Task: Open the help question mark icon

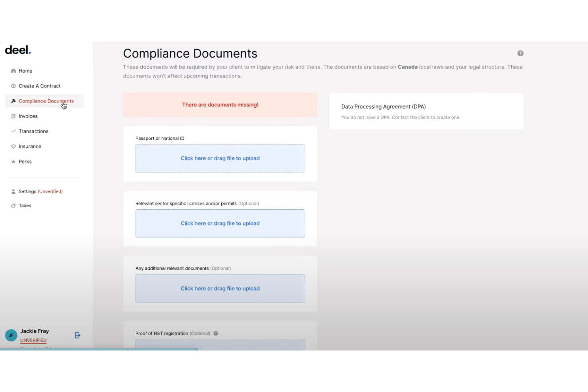Action: point(520,53)
